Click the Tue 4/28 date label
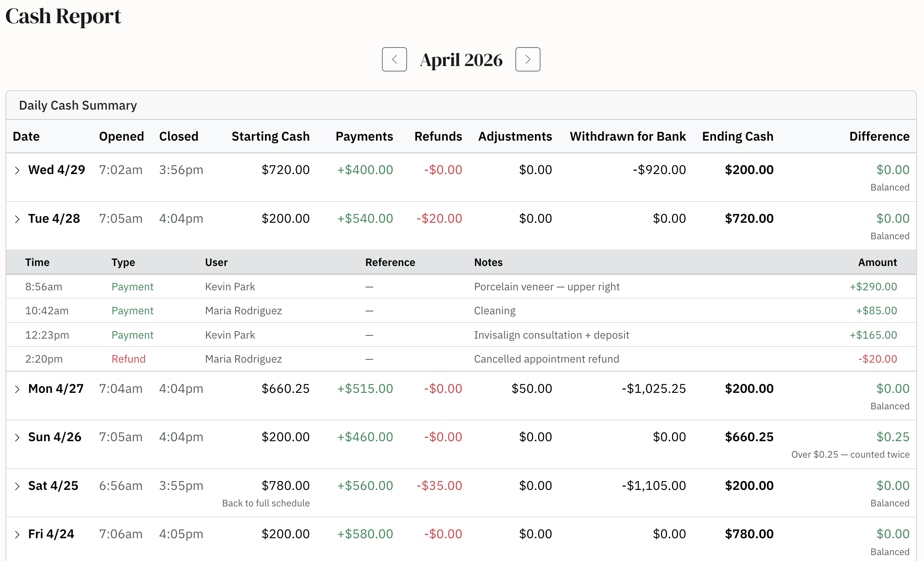Image resolution: width=924 pixels, height=561 pixels. click(x=54, y=218)
